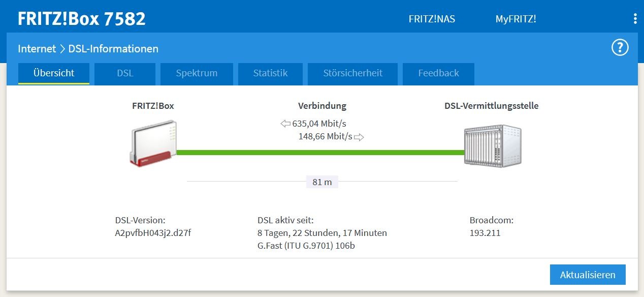
Task: Click the upstream right arrow icon
Action: click(359, 137)
